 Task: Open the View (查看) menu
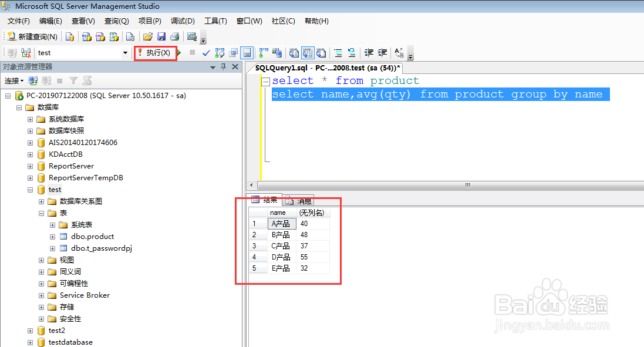[x=83, y=21]
